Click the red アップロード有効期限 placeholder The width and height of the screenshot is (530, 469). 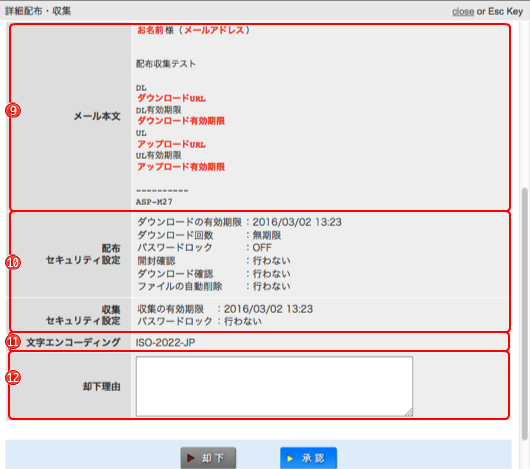tap(181, 167)
